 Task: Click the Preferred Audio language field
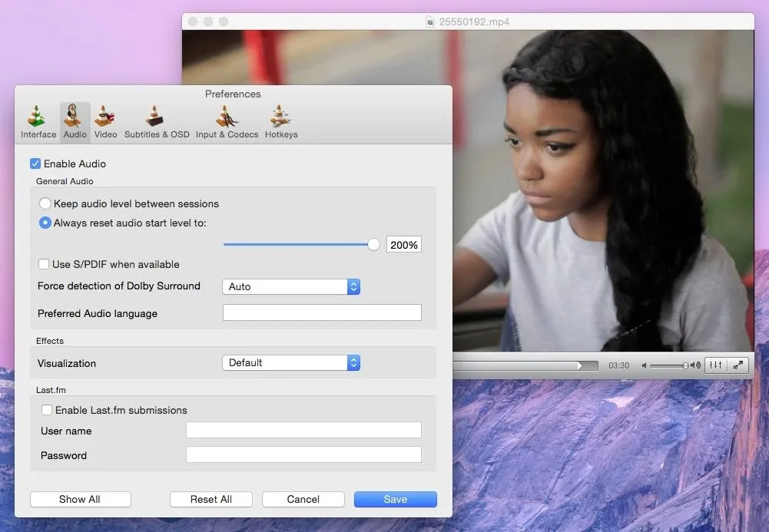[322, 312]
